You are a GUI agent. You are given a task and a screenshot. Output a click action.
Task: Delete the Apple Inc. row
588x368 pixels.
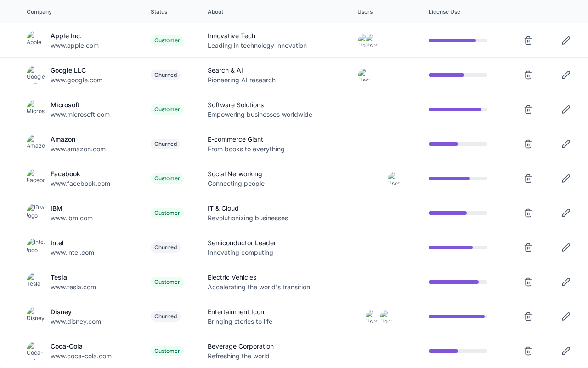point(528,40)
